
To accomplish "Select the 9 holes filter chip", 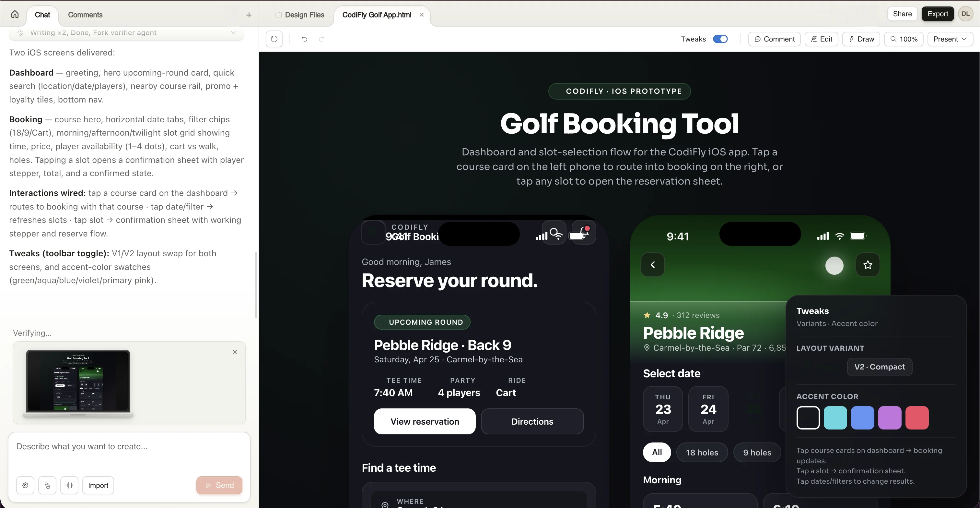I will [x=757, y=453].
